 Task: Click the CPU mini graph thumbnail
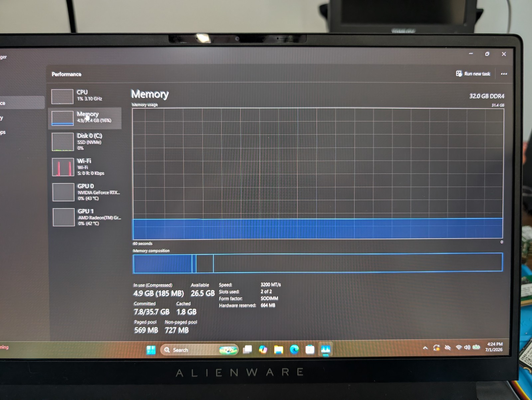(x=62, y=96)
